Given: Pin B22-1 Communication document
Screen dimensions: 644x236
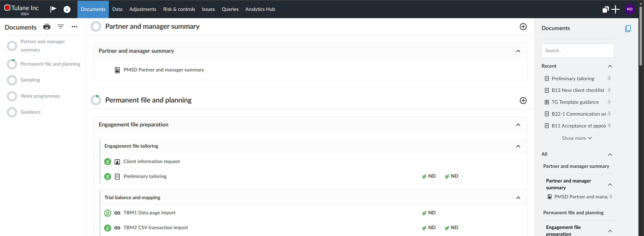Looking at the screenshot, I should click(x=609, y=114).
